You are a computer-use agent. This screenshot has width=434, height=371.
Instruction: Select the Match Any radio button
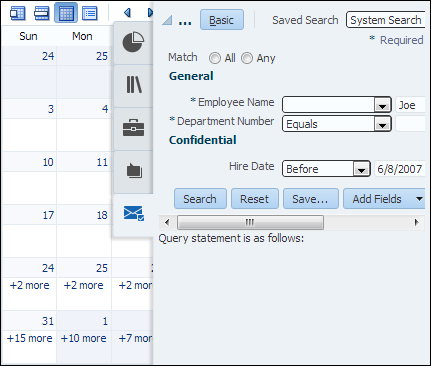247,58
